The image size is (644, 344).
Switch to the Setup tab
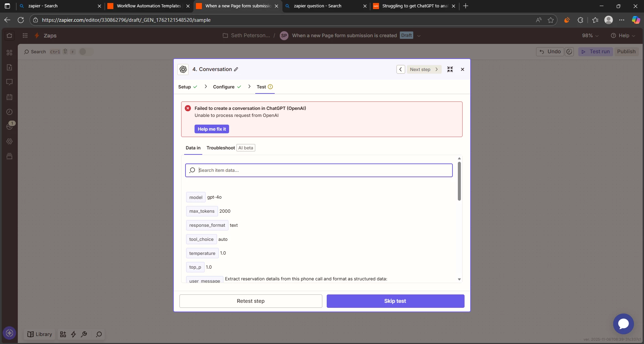(x=187, y=87)
